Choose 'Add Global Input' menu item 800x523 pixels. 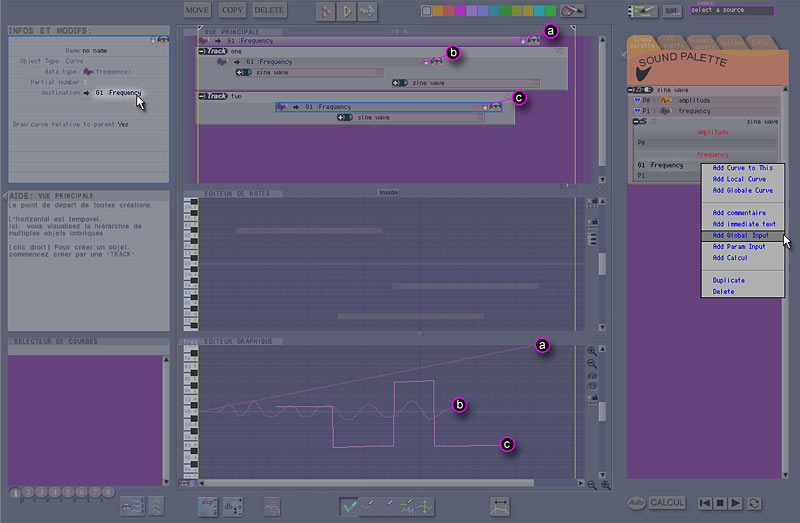(742, 235)
